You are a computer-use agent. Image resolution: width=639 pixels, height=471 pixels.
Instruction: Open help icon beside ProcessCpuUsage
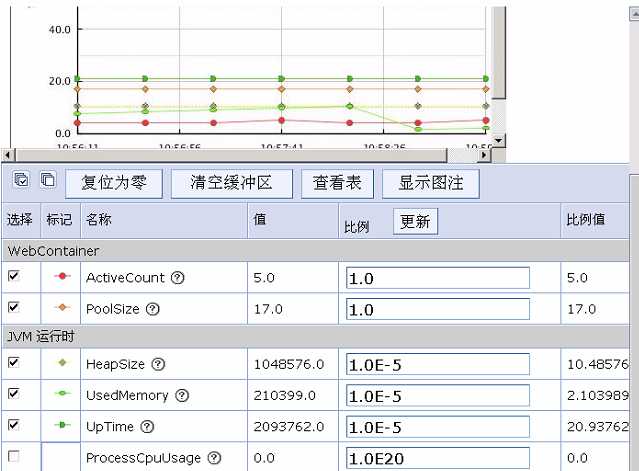coord(214,458)
